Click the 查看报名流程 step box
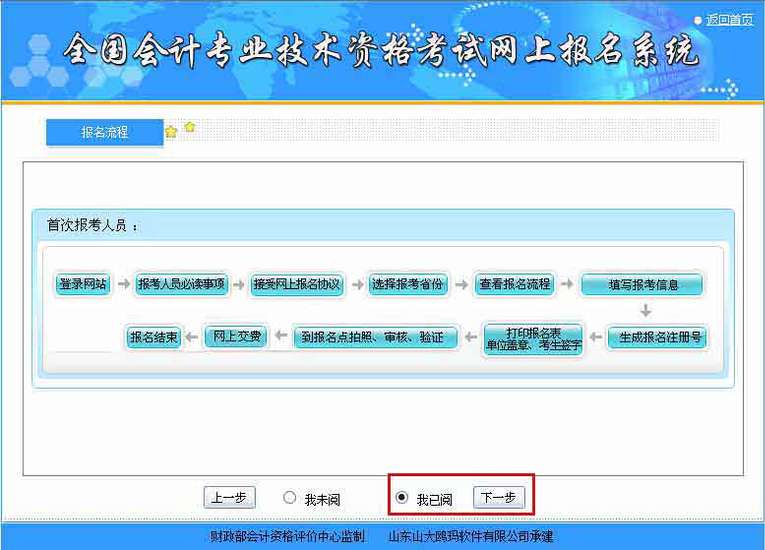 [x=514, y=284]
